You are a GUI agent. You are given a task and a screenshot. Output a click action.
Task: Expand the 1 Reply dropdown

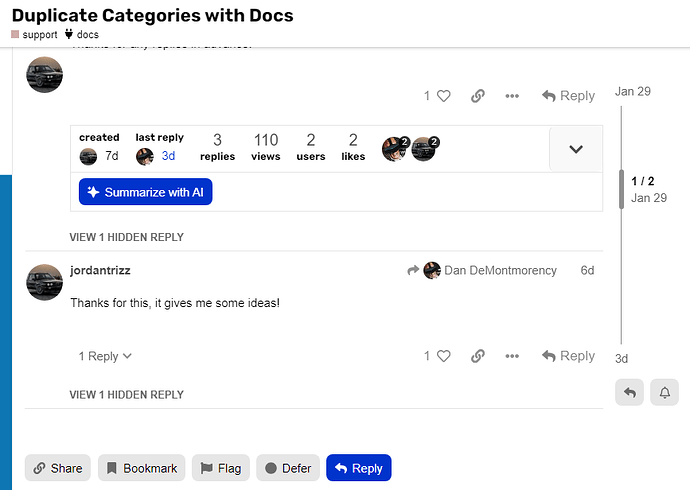[x=105, y=356]
